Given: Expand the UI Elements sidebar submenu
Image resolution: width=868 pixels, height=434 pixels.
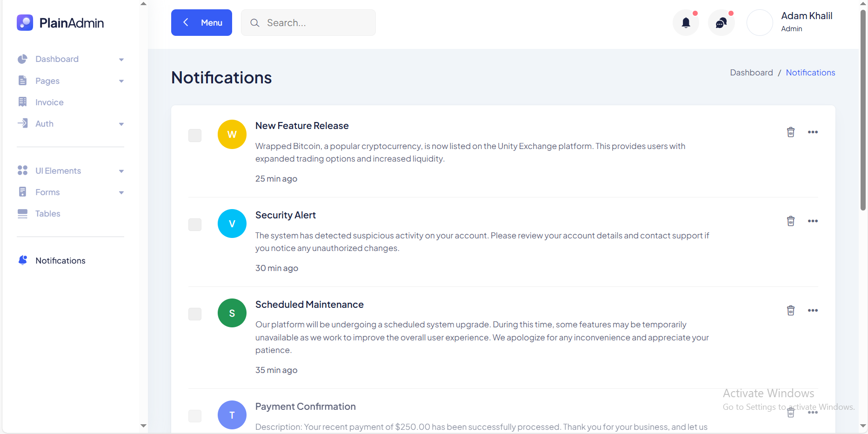Looking at the screenshot, I should click(x=71, y=171).
